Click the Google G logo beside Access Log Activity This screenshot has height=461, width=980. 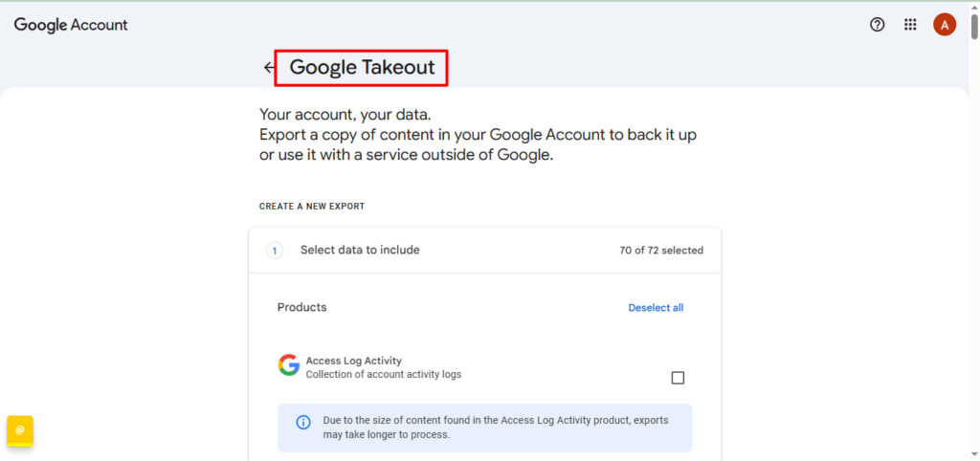click(x=288, y=365)
